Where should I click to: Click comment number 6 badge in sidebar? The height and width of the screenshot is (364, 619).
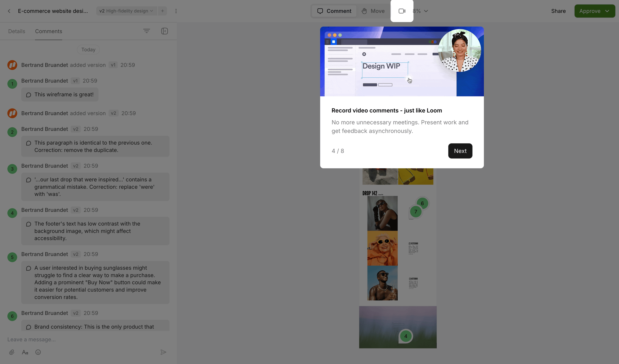[12, 316]
